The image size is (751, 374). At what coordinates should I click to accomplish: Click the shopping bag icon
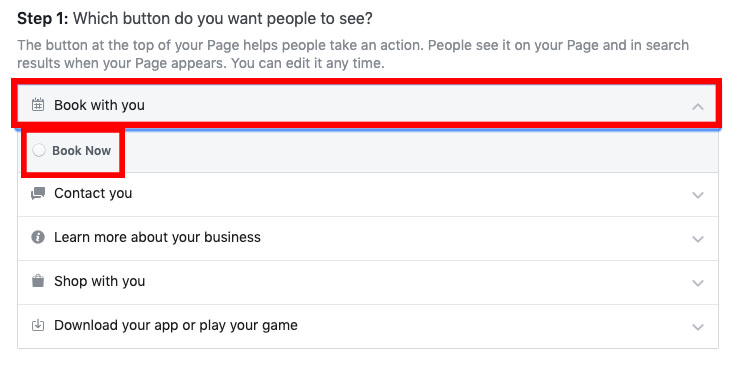[38, 281]
